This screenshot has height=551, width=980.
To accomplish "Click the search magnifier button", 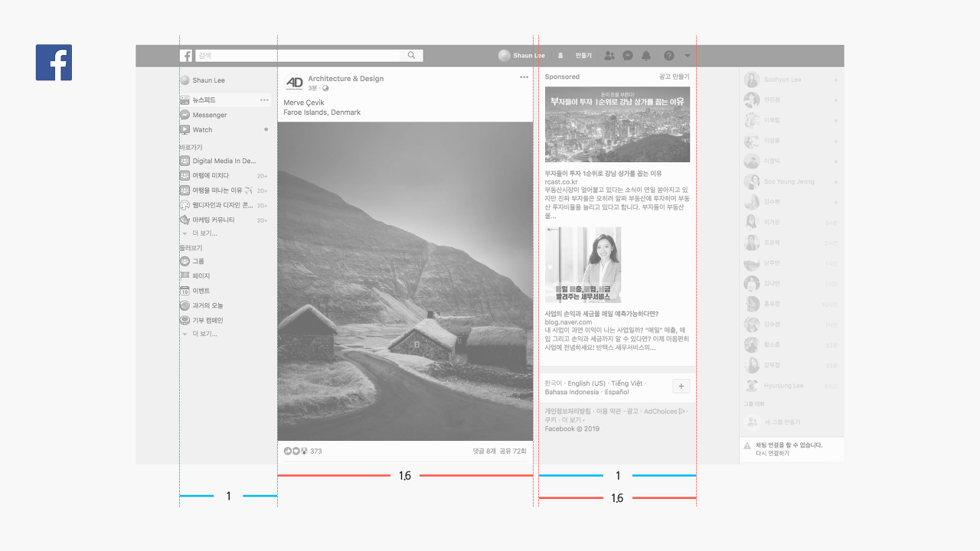I will pos(411,56).
